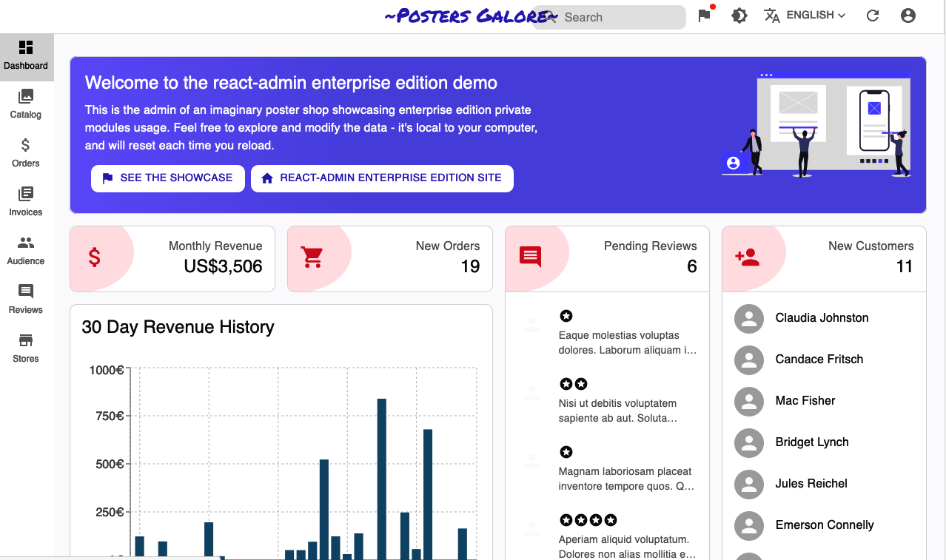Screen dimensions: 946x560
Task: Click the 750€ axis label
Action: tap(110, 416)
